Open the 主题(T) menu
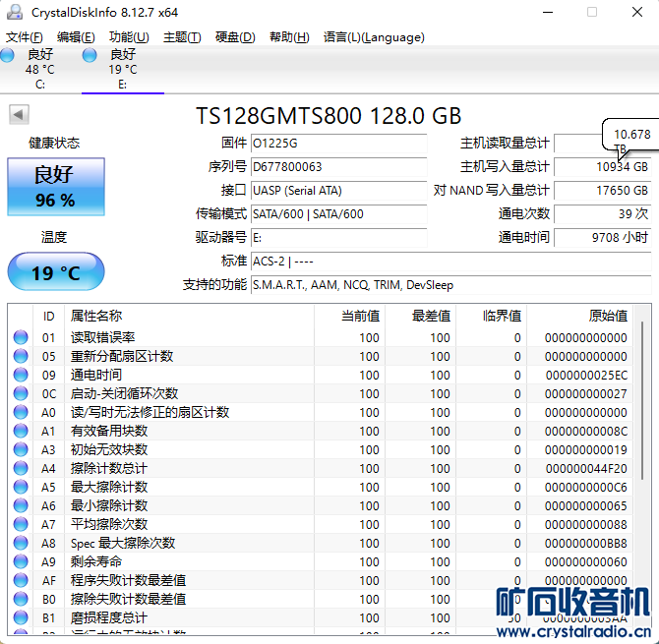 pos(182,37)
